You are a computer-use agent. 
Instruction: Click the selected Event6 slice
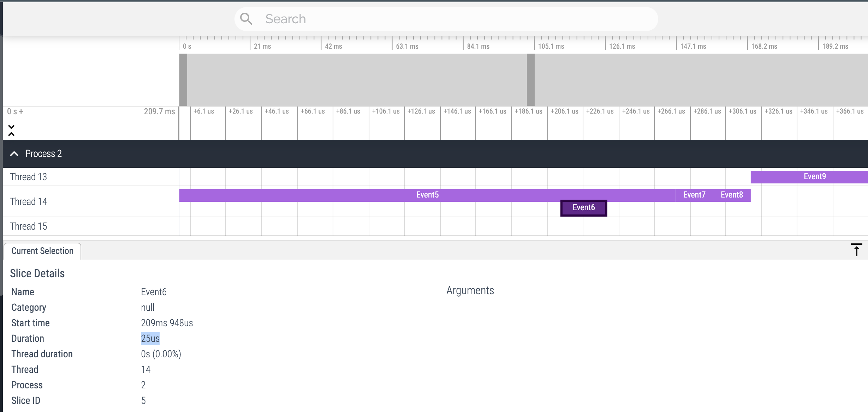(583, 208)
